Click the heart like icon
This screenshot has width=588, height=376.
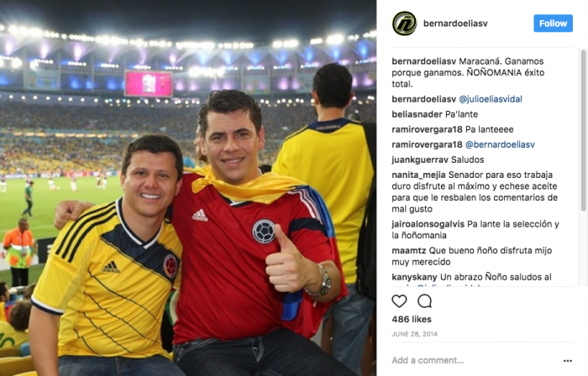pos(399,301)
